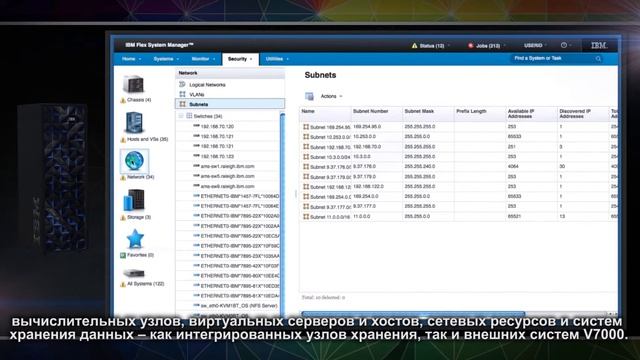Click the Jobs (213) red icon
The height and width of the screenshot is (360, 640).
(x=470, y=46)
